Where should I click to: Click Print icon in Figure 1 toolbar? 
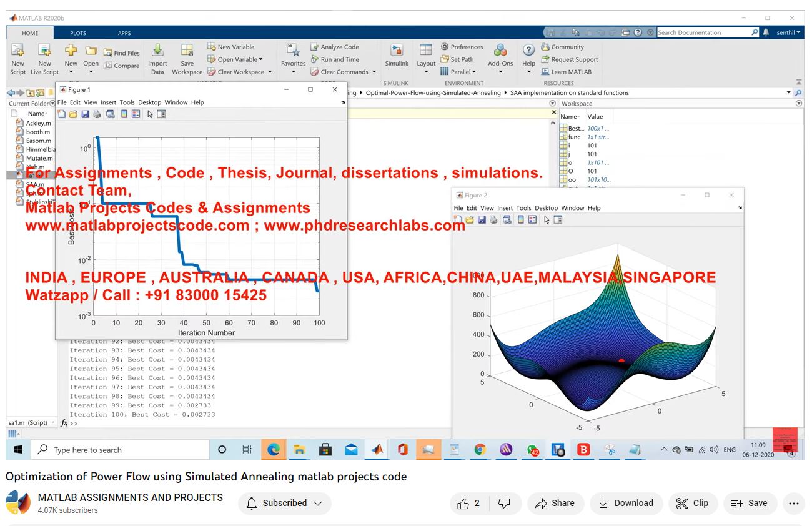[x=97, y=114]
